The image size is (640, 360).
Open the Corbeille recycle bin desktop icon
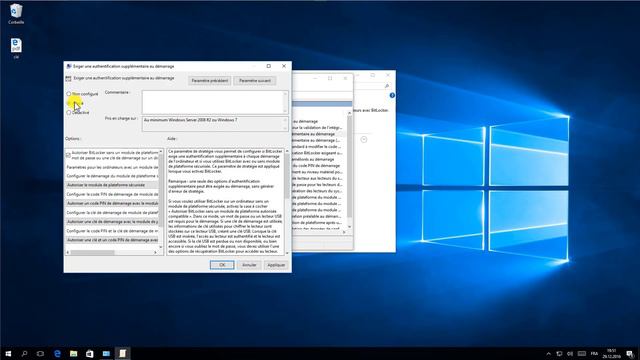tap(16, 13)
